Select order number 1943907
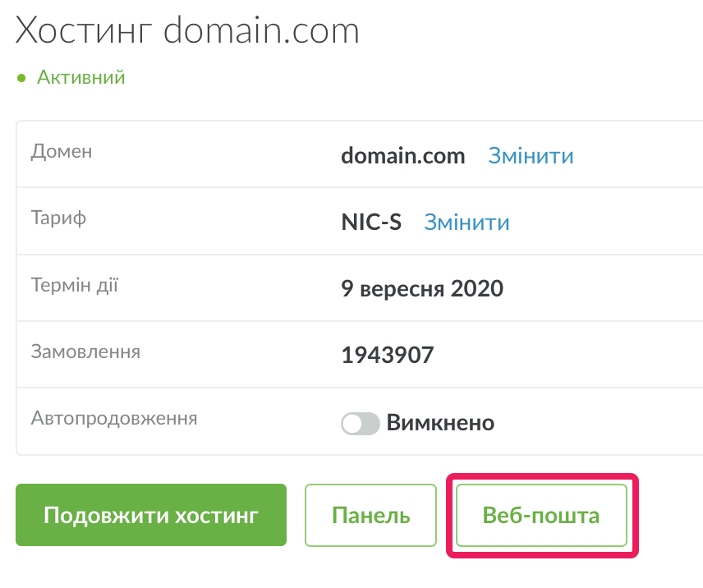 (x=388, y=356)
